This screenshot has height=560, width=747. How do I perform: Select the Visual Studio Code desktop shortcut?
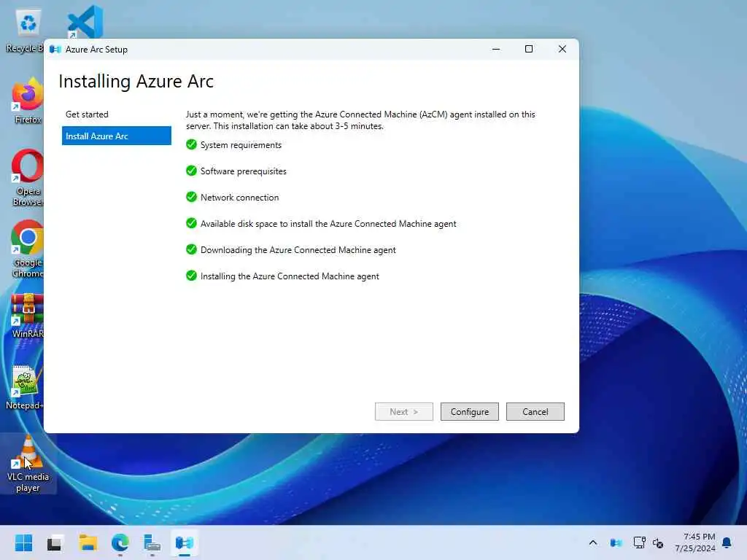(x=85, y=22)
